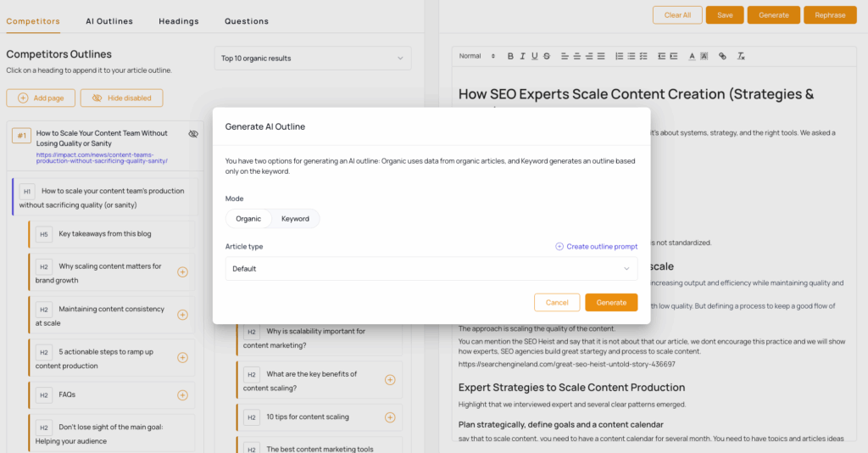The width and height of the screenshot is (868, 453).
Task: Select Organic mode in the dialog
Action: (x=248, y=219)
